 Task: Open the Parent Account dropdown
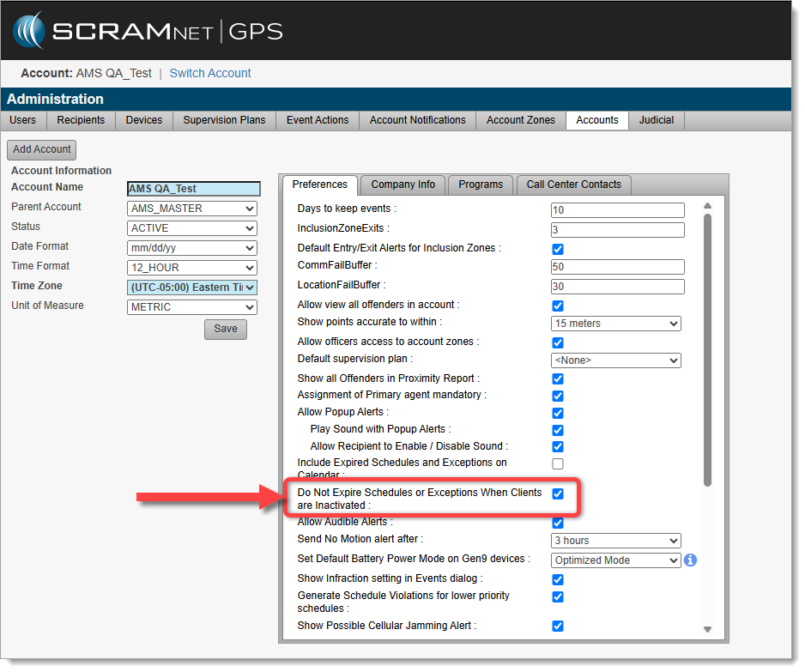[x=192, y=209]
